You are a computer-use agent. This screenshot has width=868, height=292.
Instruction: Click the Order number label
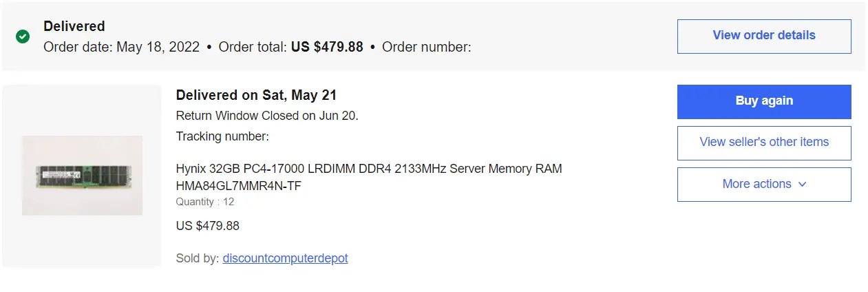(426, 48)
